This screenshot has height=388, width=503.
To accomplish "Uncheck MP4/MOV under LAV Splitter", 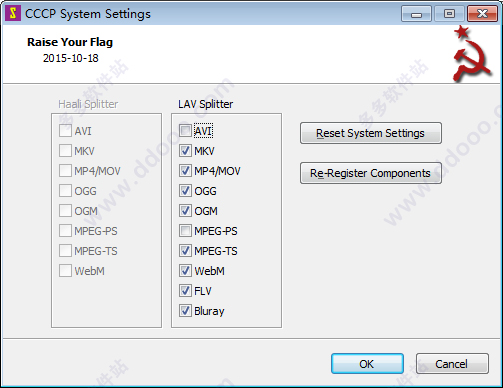I will (185, 171).
